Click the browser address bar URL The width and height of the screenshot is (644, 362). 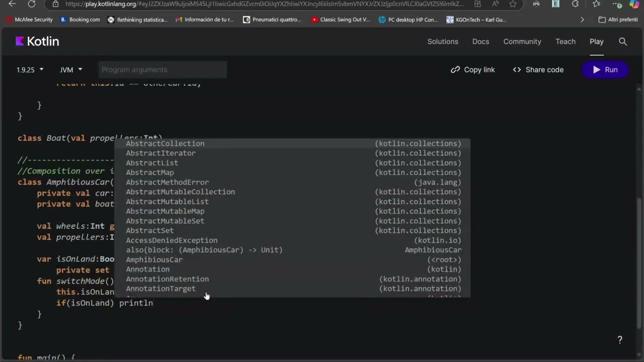coord(264,4)
